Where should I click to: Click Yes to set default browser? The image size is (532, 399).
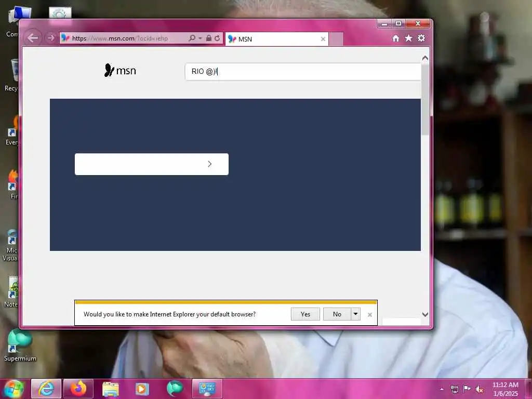(x=305, y=314)
